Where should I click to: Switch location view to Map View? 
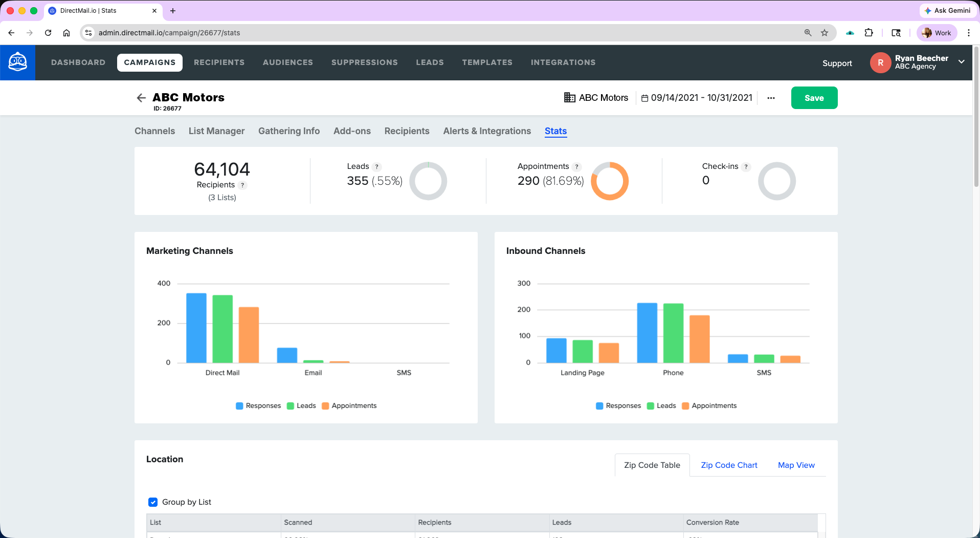(x=796, y=465)
